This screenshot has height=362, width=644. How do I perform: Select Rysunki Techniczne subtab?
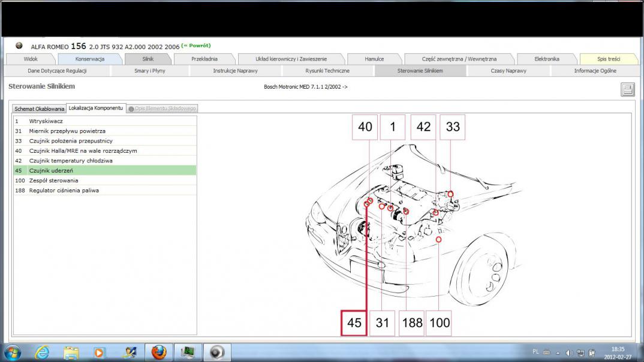click(327, 71)
